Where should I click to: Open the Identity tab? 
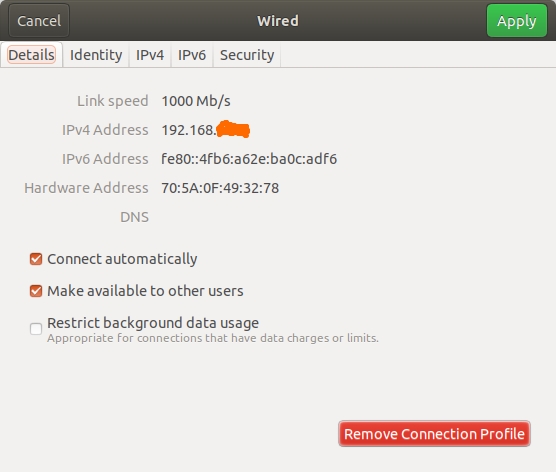click(x=96, y=55)
